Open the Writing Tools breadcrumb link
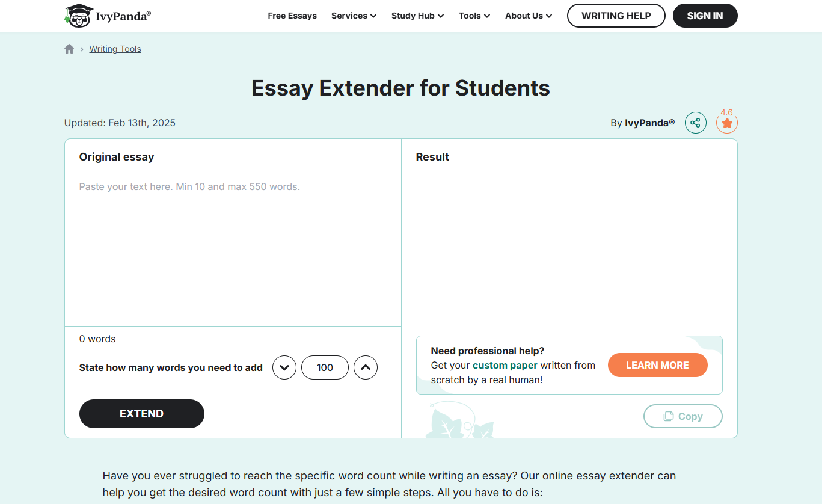 115,49
